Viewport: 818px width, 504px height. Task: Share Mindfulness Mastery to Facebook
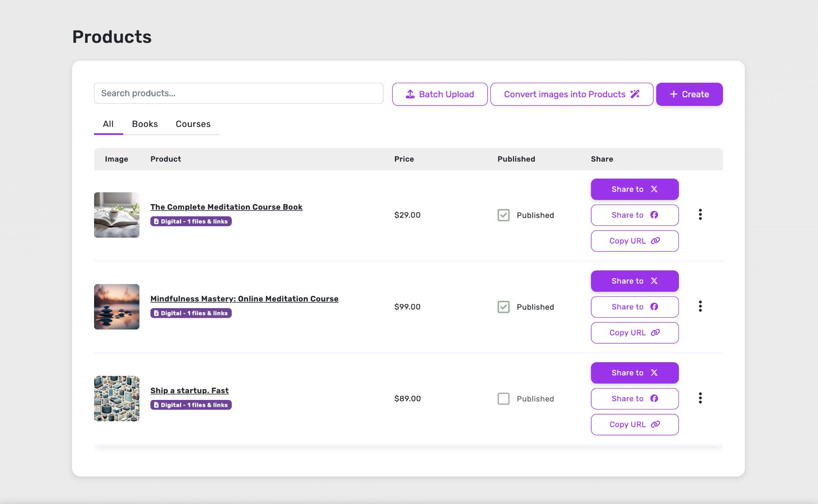pos(634,307)
